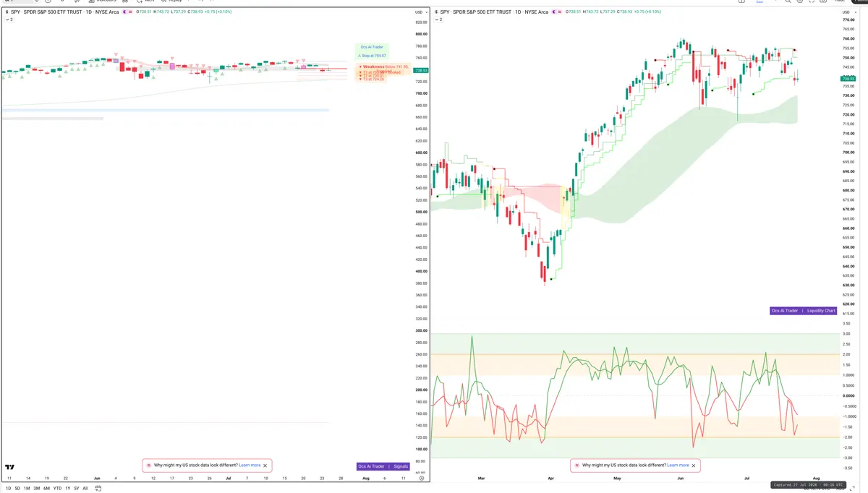The height and width of the screenshot is (493, 868).
Task: Click the TradingView logo on left chart
Action: pos(9,467)
